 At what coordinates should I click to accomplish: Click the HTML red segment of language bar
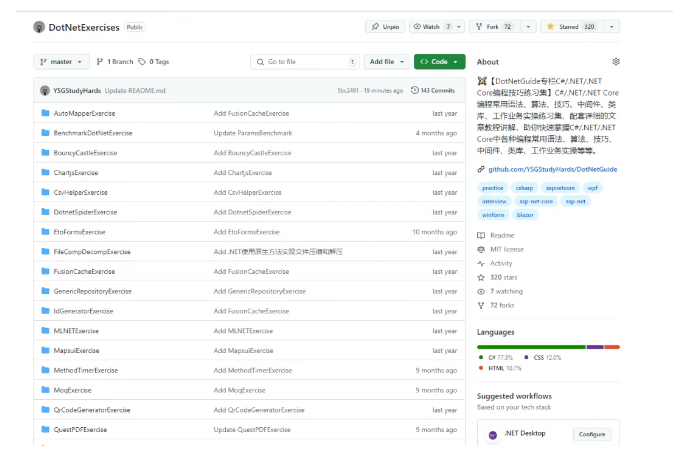(x=612, y=347)
